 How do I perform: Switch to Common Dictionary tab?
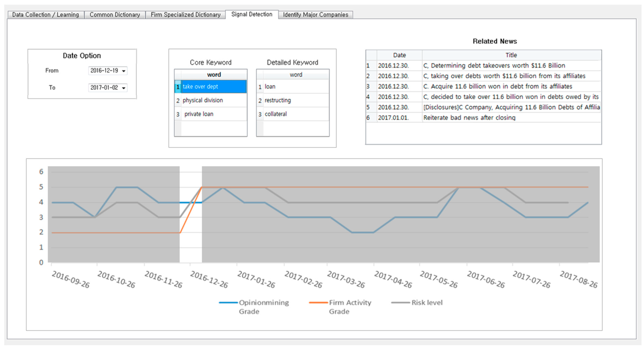(x=115, y=15)
